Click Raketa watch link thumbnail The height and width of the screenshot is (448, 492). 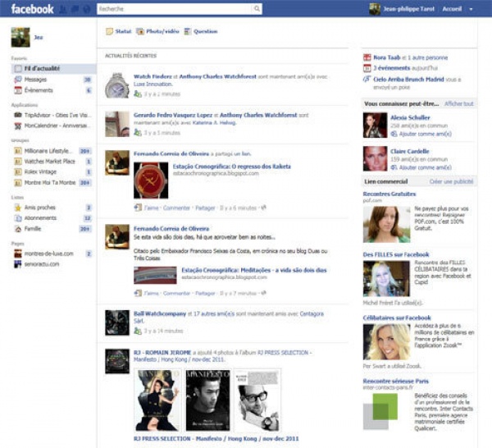tap(151, 181)
